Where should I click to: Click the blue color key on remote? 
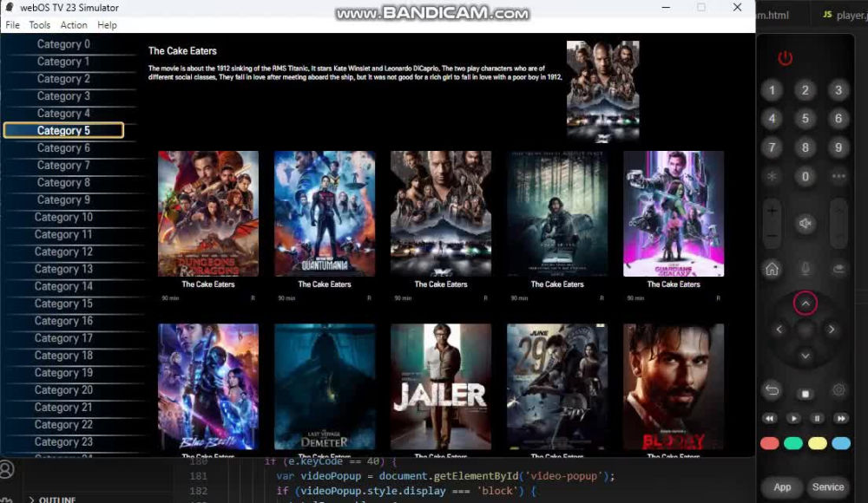(x=841, y=443)
